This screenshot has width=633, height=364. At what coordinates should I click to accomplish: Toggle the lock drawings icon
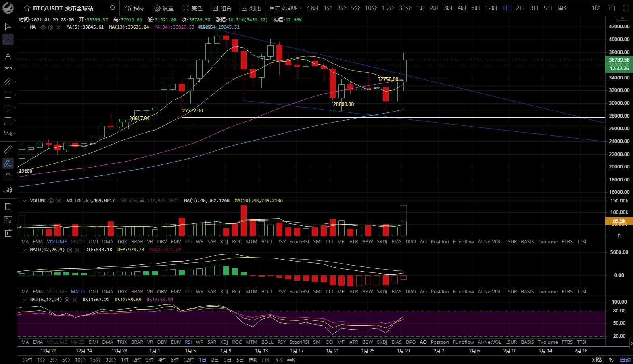pyautogui.click(x=8, y=177)
